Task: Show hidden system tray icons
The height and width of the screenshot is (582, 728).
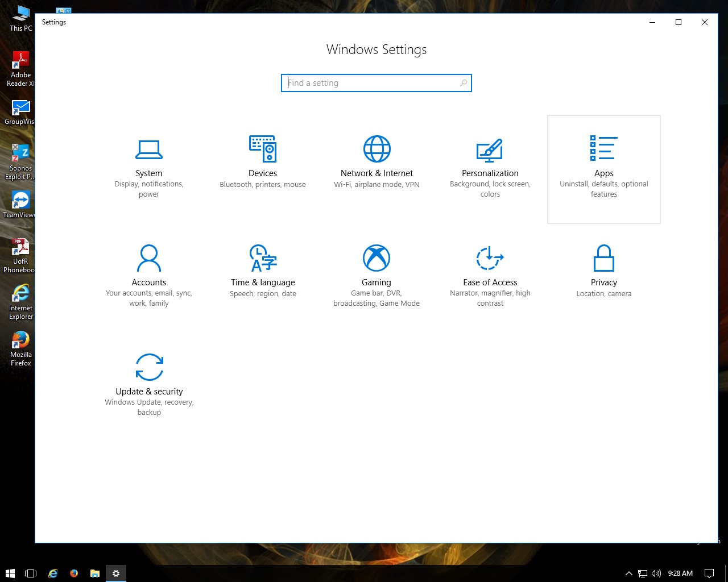Action: 628,573
